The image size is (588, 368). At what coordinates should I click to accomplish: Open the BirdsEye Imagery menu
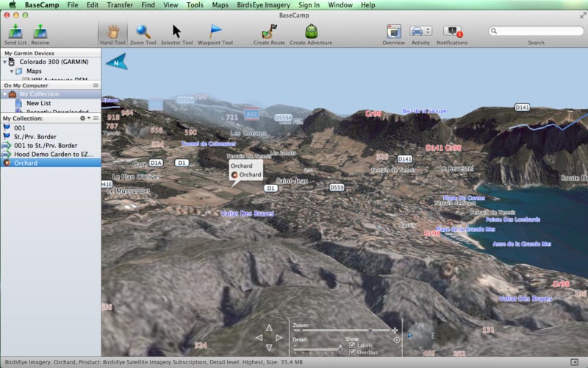click(x=263, y=5)
